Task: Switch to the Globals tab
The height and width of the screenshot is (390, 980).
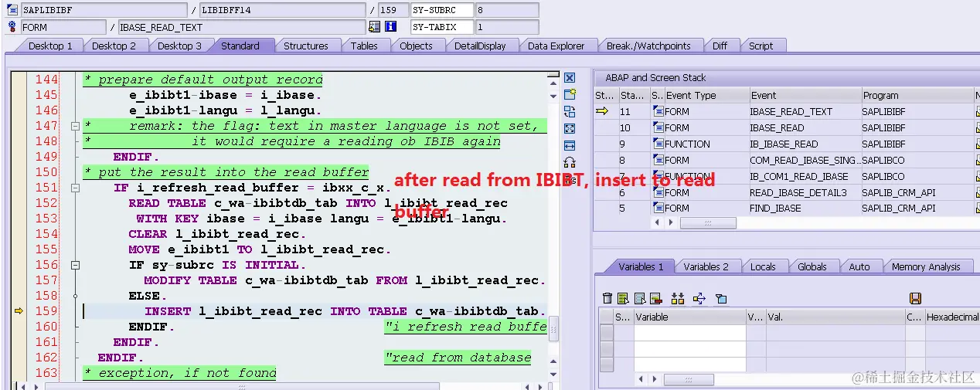Action: [812, 266]
